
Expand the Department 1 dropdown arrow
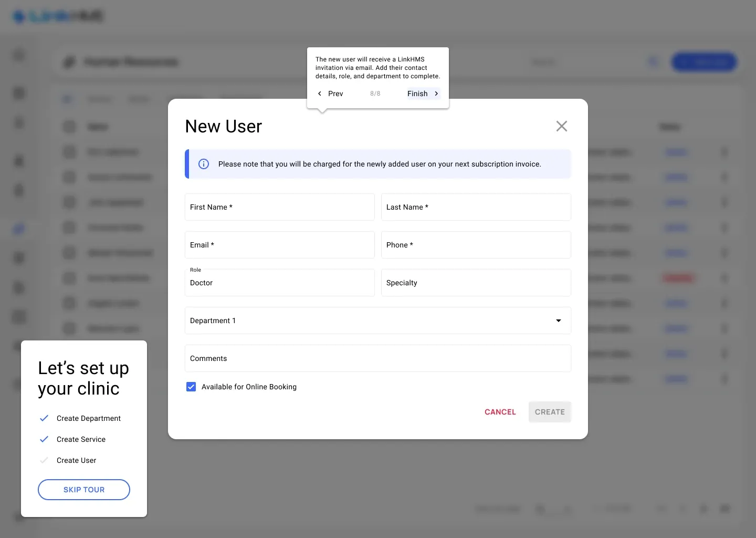pos(559,320)
